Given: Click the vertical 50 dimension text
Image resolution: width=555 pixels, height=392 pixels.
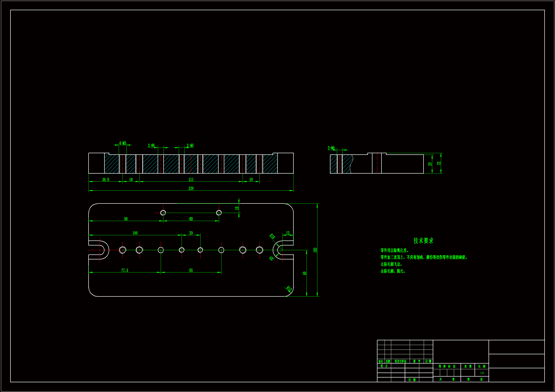Looking at the screenshot, I should (x=304, y=273).
